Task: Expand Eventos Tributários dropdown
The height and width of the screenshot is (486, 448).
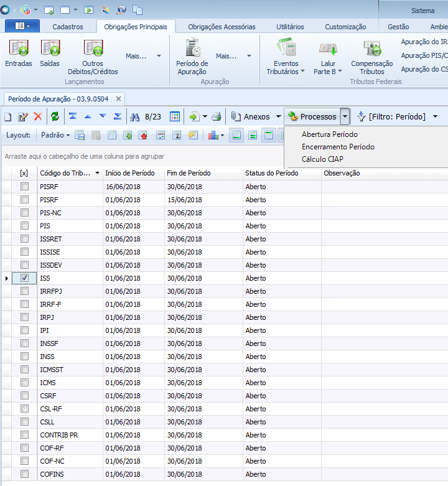Action: pos(302,72)
